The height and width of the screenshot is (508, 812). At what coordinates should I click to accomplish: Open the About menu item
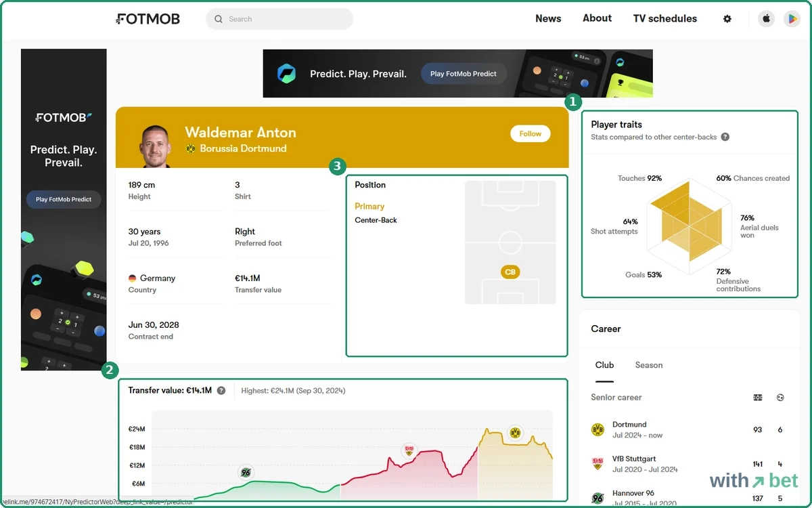click(x=597, y=18)
